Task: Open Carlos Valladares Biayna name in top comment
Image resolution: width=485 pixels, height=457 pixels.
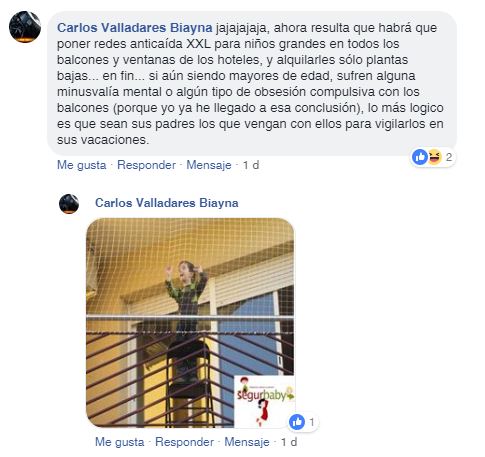Action: tap(135, 28)
